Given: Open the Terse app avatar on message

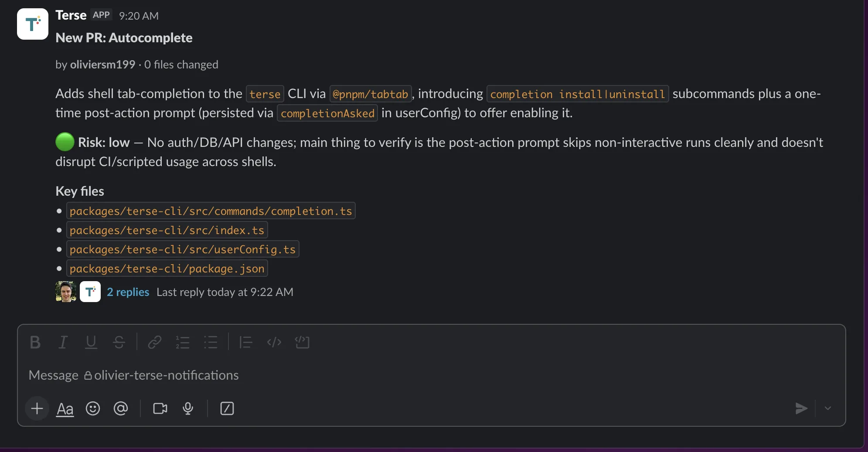Looking at the screenshot, I should (x=33, y=24).
